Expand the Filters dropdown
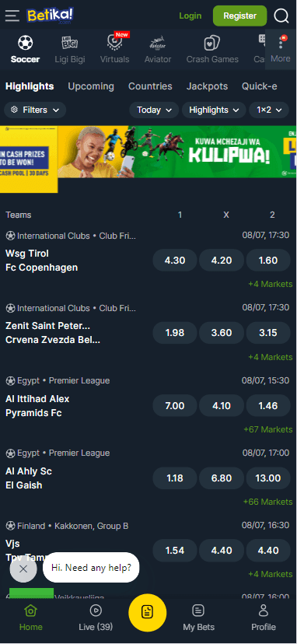The height and width of the screenshot is (644, 297). [x=35, y=110]
